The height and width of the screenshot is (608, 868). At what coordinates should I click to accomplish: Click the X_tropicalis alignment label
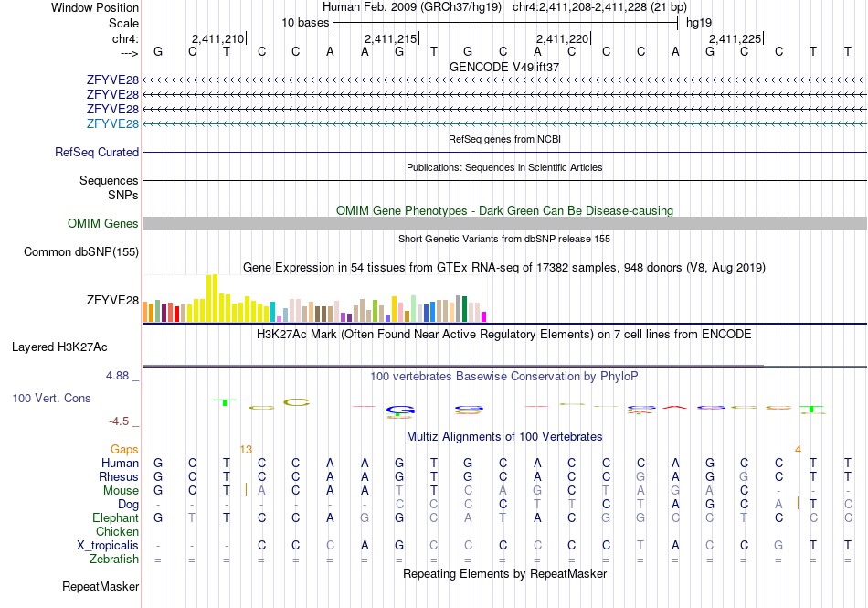108,546
